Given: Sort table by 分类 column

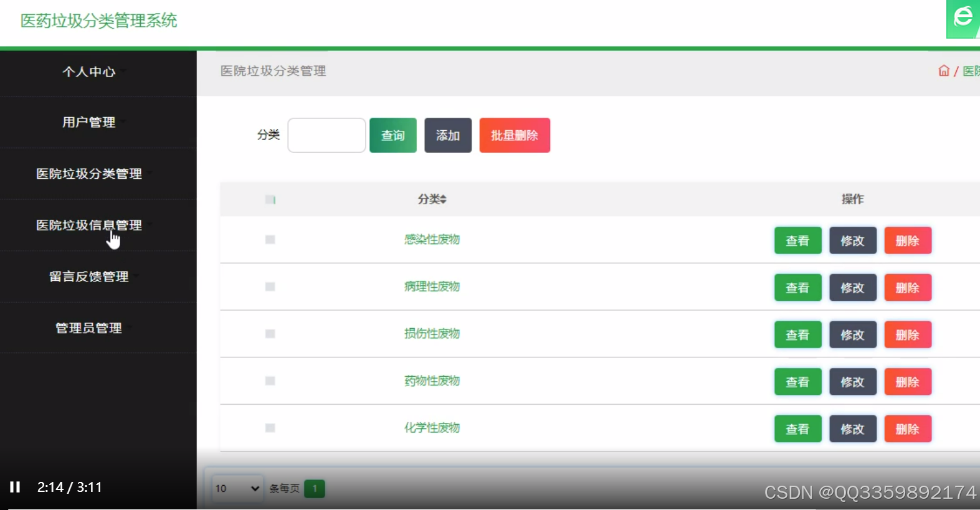Looking at the screenshot, I should coord(432,199).
